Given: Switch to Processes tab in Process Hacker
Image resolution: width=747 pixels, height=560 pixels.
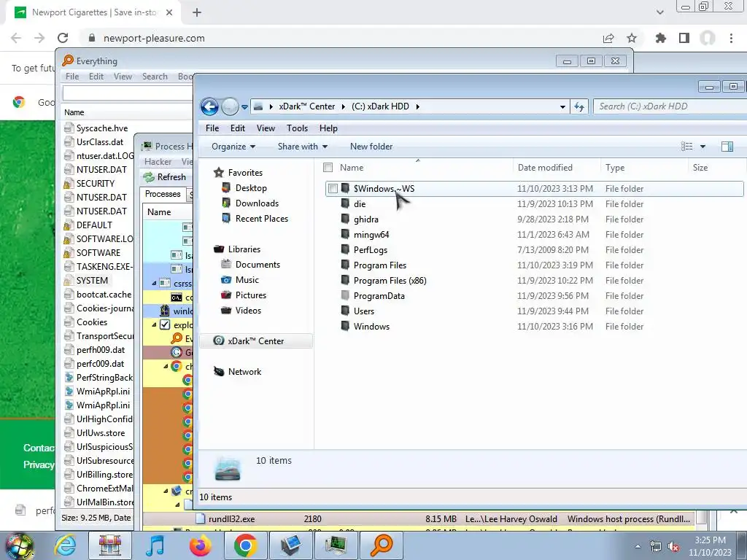Looking at the screenshot, I should point(163,194).
